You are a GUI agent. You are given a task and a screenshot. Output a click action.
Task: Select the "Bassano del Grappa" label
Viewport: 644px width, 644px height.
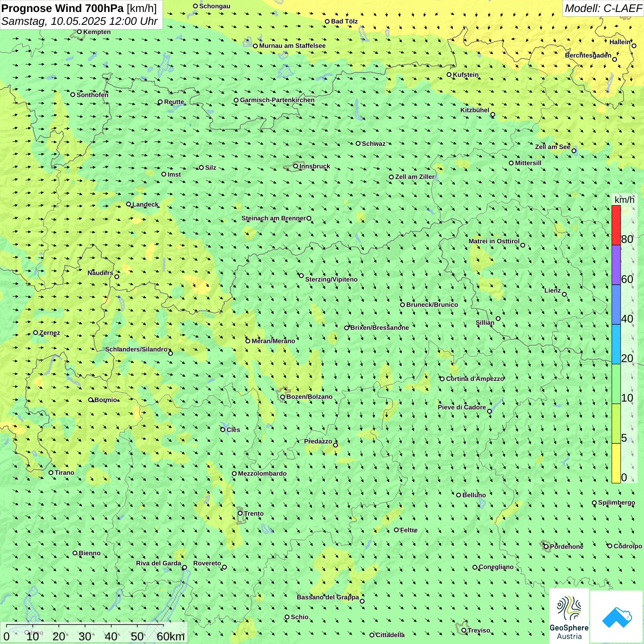tap(328, 597)
